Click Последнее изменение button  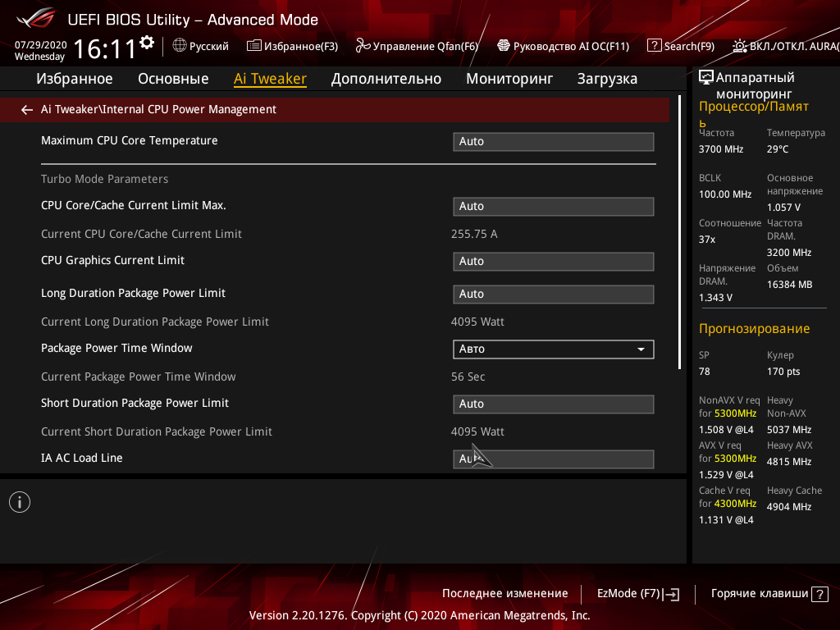click(x=504, y=594)
